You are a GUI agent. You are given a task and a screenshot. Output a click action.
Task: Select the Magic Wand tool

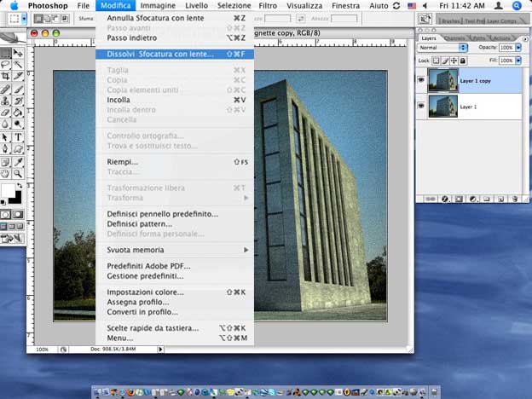[x=18, y=64]
